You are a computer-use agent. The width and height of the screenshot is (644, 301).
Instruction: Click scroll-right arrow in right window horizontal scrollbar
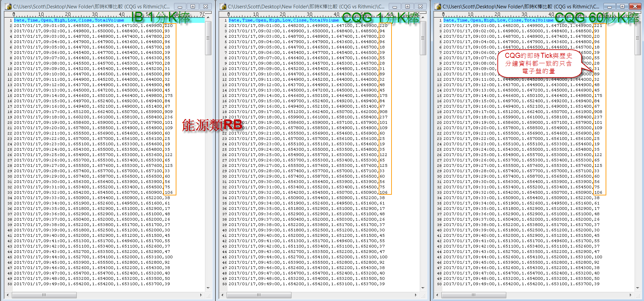631,295
